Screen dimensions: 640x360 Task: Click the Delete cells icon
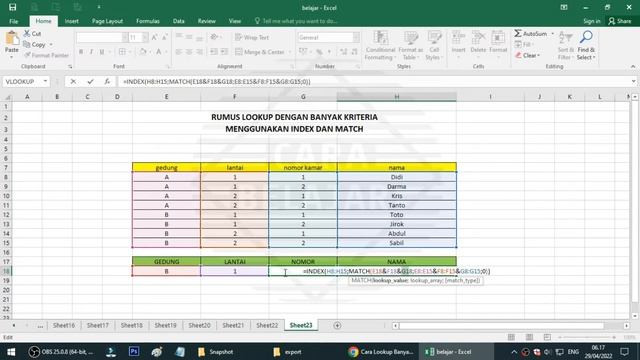(x=478, y=38)
